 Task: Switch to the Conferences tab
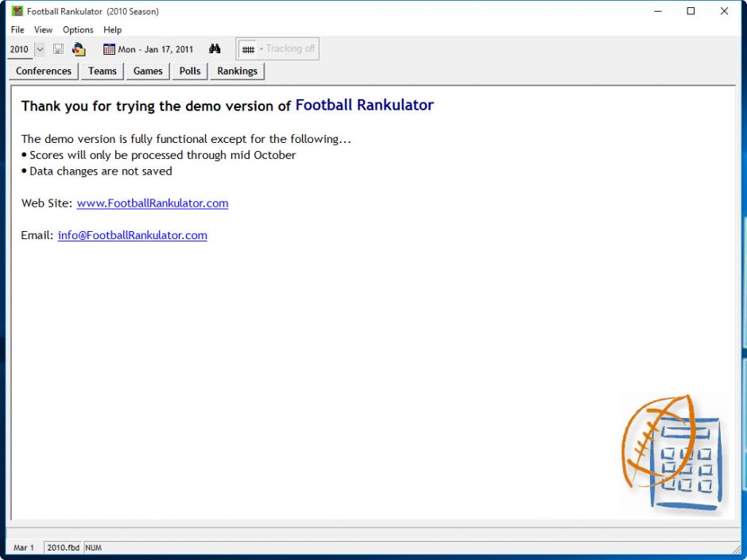[44, 71]
